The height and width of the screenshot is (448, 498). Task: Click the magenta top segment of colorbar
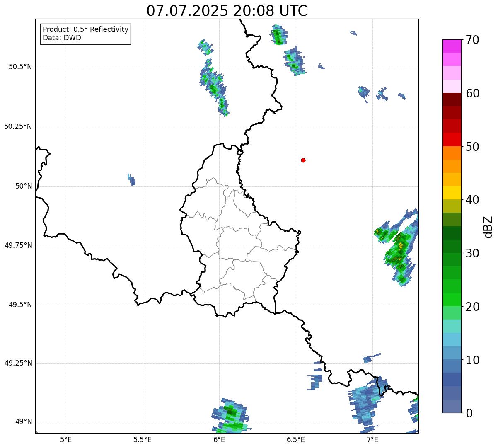(x=452, y=46)
